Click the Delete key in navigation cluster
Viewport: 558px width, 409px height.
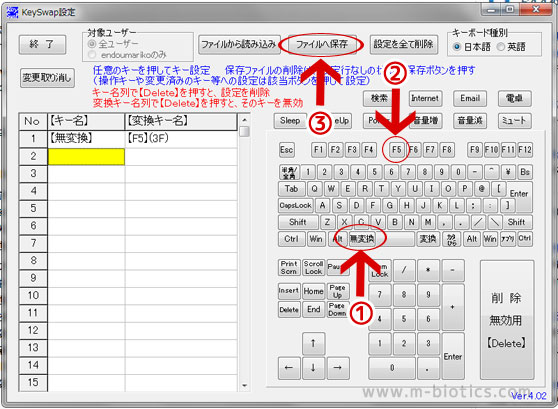[289, 309]
